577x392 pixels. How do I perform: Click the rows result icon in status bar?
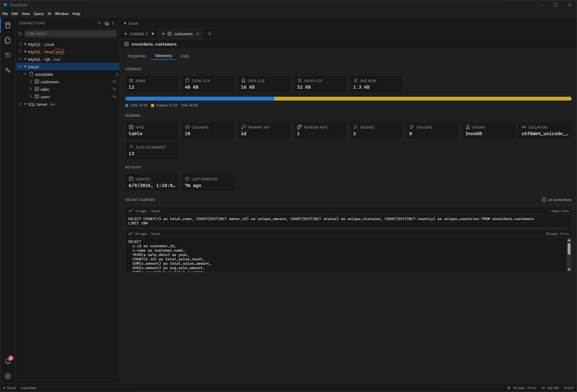[x=509, y=388]
